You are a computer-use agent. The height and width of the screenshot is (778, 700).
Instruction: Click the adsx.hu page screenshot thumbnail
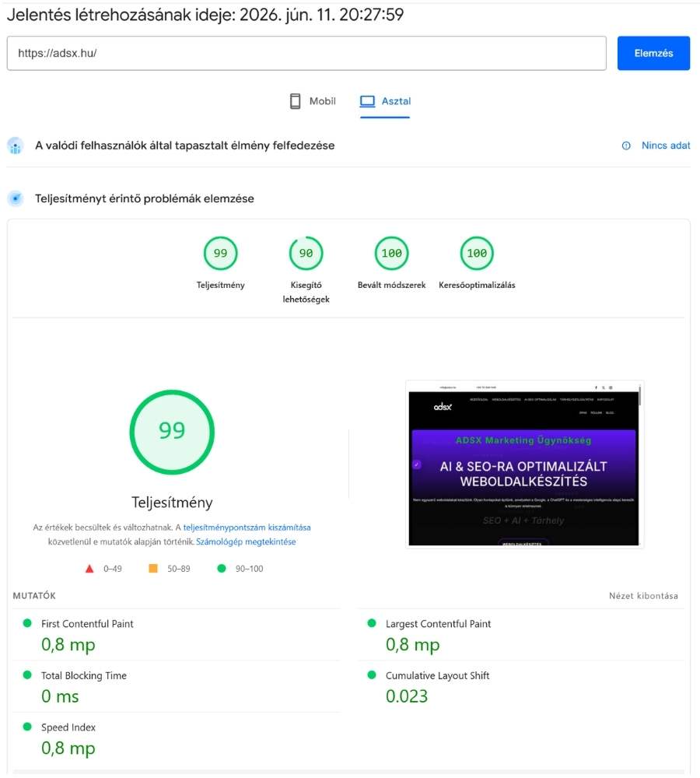pos(524,464)
